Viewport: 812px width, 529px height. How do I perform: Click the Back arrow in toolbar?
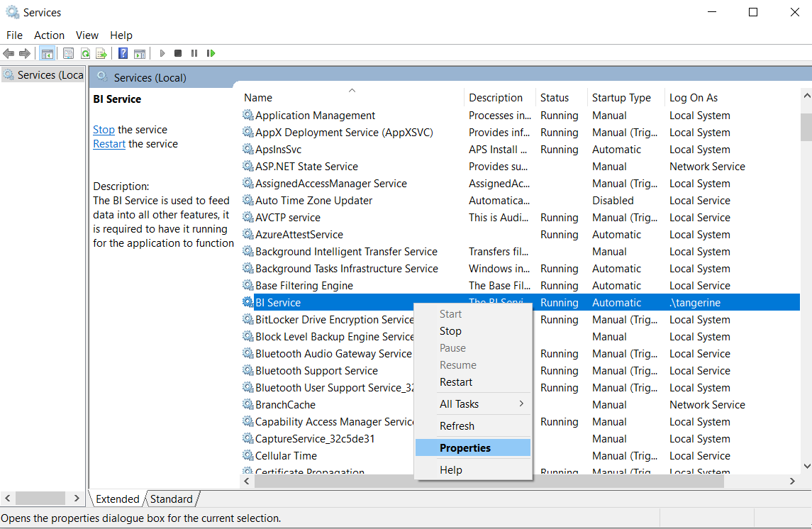click(9, 53)
